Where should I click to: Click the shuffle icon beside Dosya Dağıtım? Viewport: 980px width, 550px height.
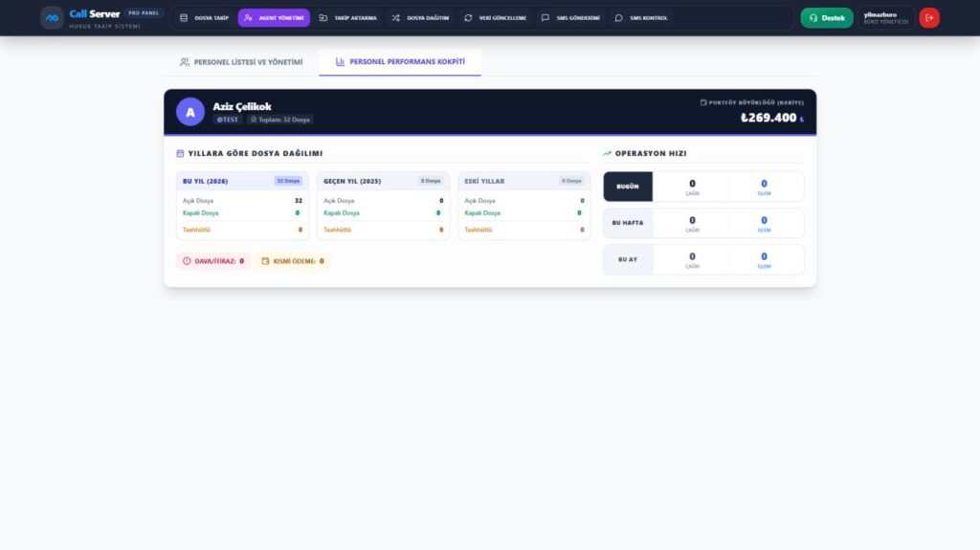tap(395, 18)
